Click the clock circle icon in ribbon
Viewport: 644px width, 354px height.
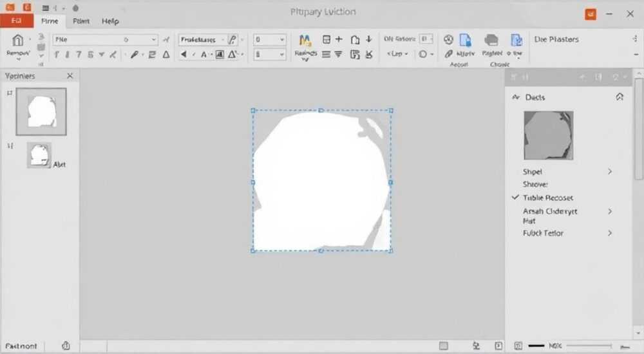[448, 39]
